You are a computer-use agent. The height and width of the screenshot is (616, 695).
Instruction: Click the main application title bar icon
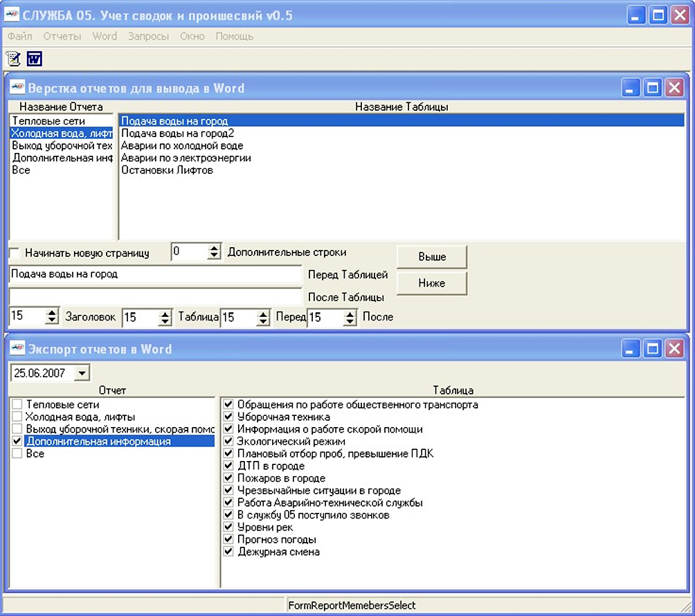pos(12,15)
